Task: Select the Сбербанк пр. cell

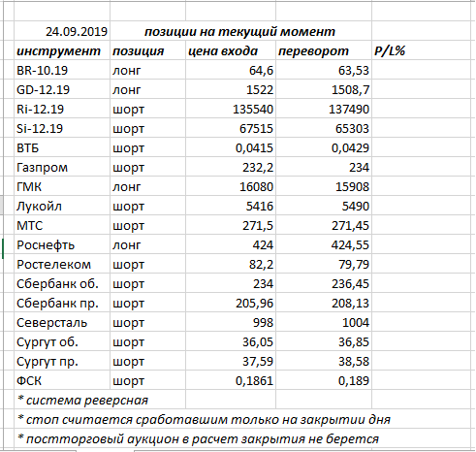Action: pos(62,303)
